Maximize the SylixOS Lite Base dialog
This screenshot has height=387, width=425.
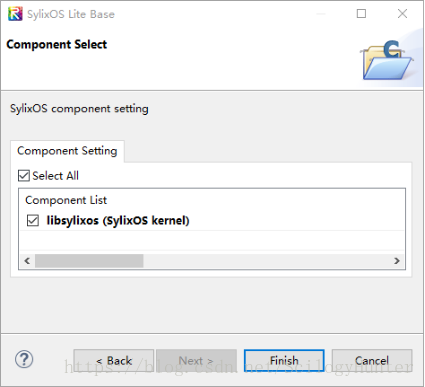pos(361,14)
